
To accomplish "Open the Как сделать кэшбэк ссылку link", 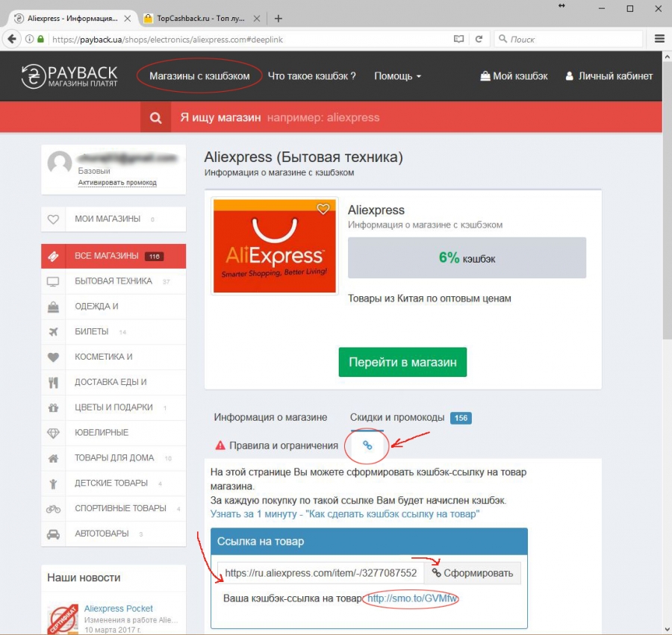I will pyautogui.click(x=345, y=514).
